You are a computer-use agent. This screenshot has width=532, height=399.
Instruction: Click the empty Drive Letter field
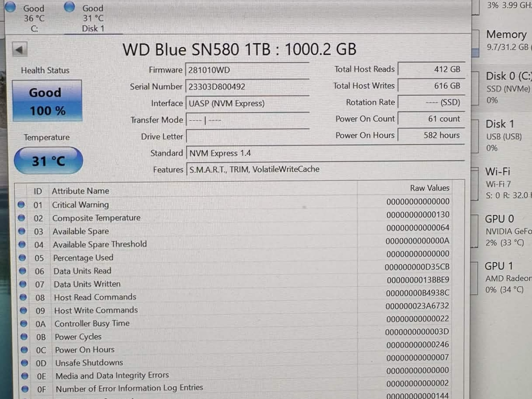[247, 136]
